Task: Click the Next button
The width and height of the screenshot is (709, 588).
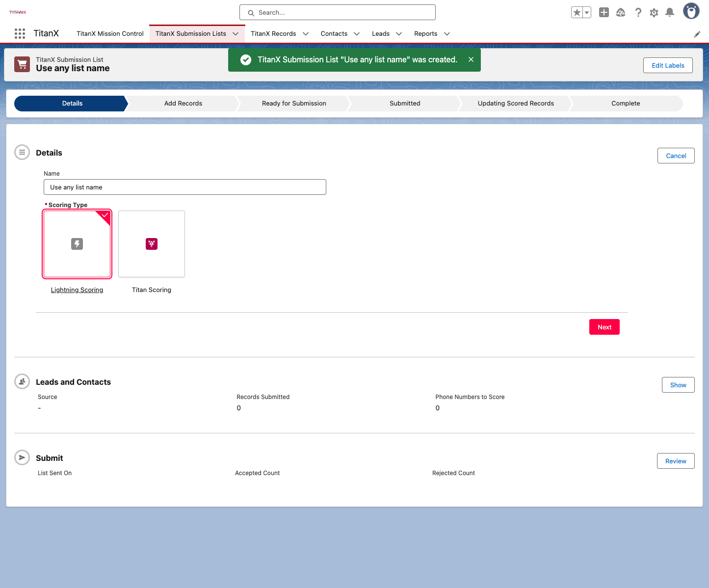Action: click(604, 327)
